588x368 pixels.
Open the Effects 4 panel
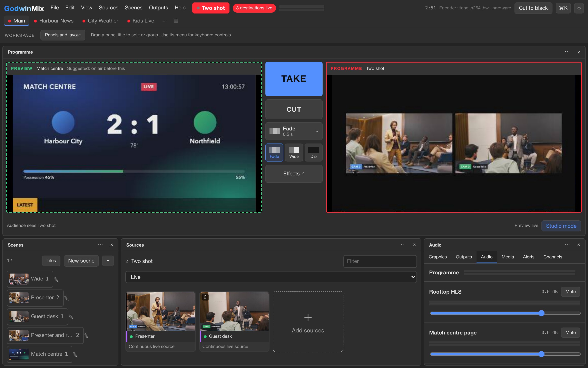[x=294, y=174]
